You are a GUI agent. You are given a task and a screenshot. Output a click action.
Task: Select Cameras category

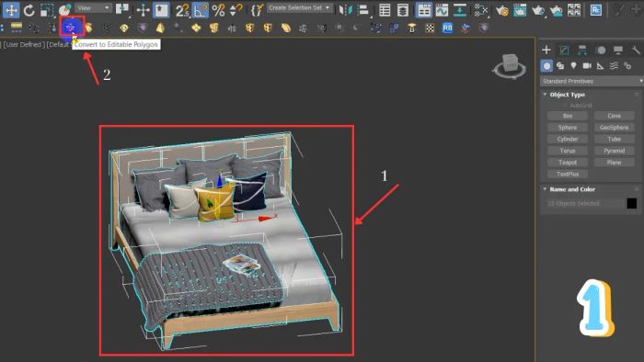(587, 65)
